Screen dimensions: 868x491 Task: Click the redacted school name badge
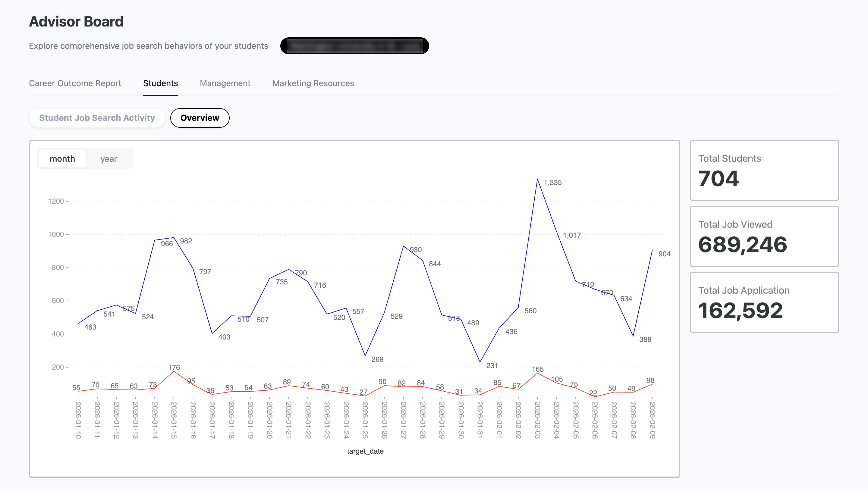tap(354, 45)
